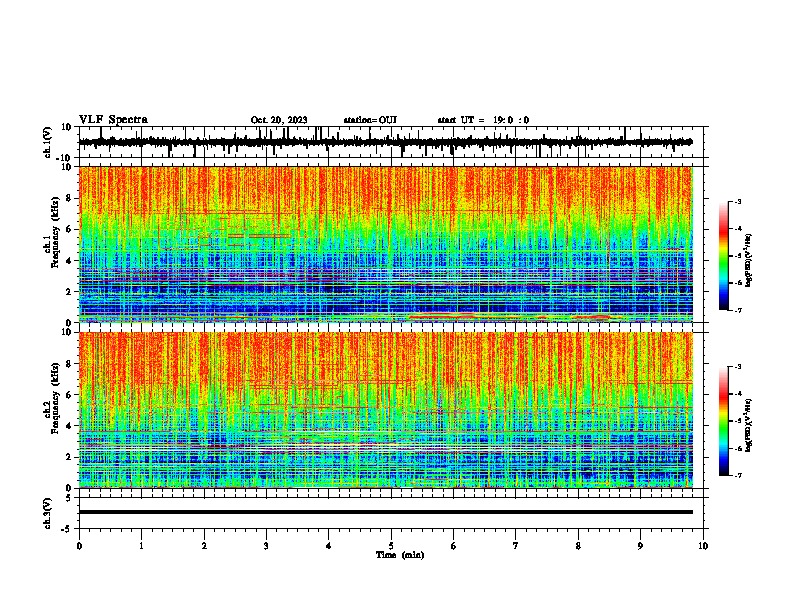Select the "ch.1(V)" waveform axis label

[48, 142]
